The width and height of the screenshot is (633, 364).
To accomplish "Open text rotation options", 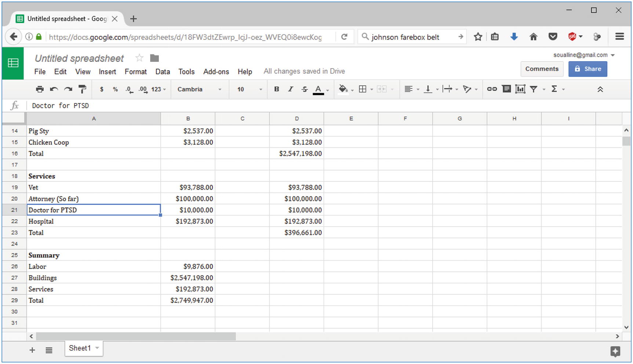I will 467,89.
